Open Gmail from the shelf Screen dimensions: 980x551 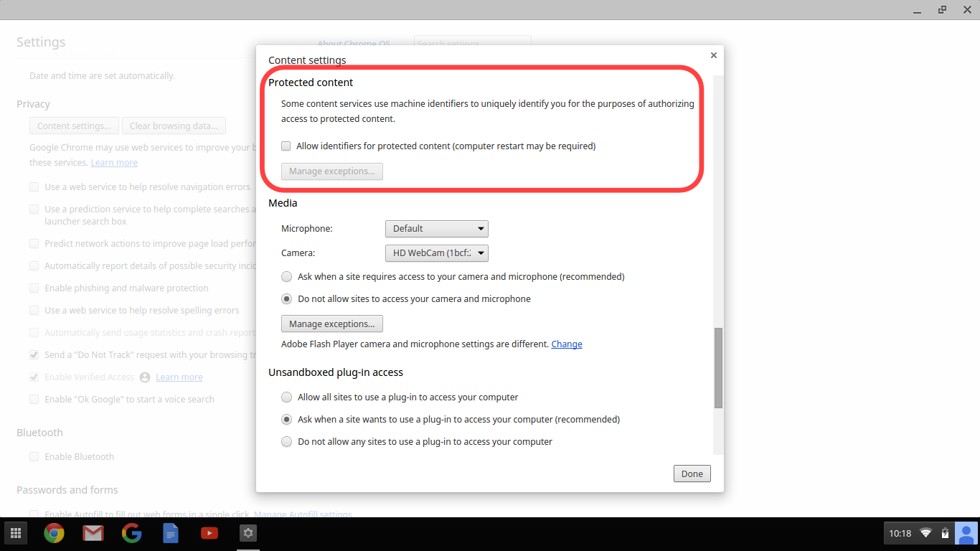point(93,533)
